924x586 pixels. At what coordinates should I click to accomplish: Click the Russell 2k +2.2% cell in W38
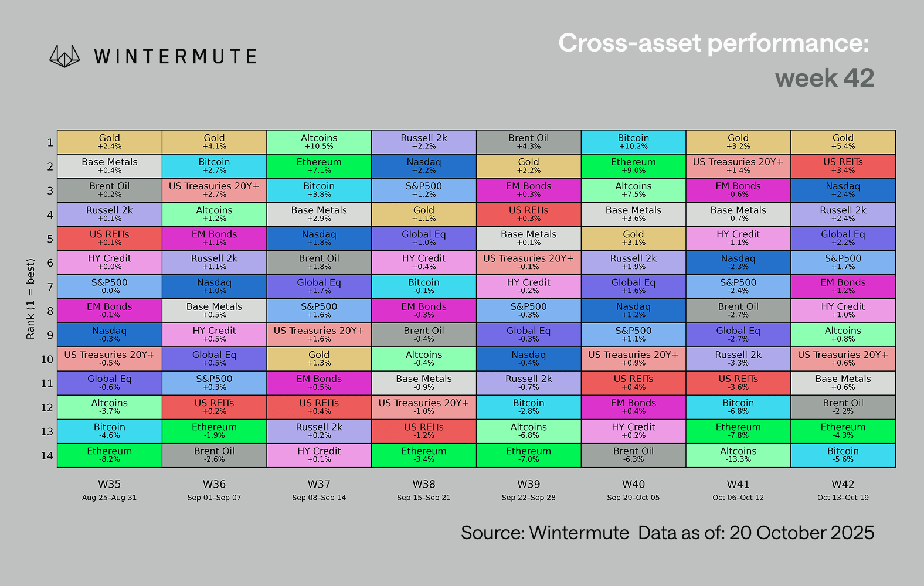pyautogui.click(x=424, y=142)
